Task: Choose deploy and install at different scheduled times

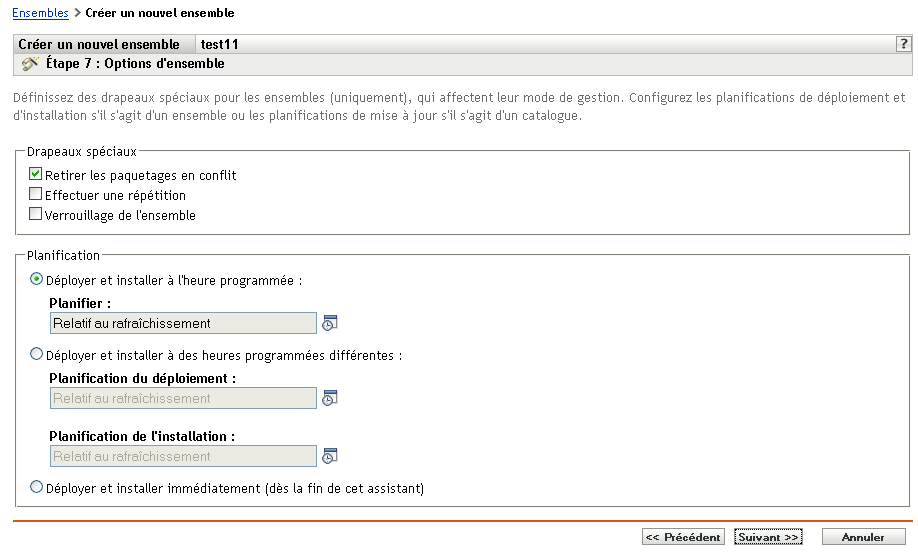Action: [38, 354]
